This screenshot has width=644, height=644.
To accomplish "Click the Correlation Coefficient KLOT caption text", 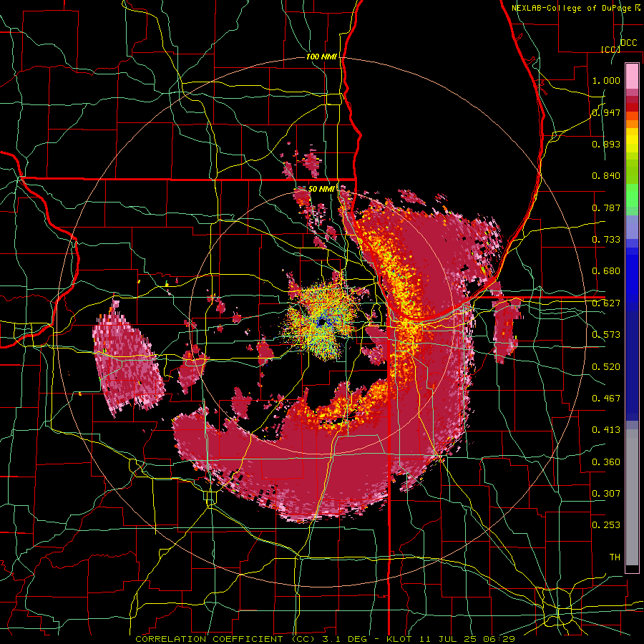I will (x=326, y=639).
